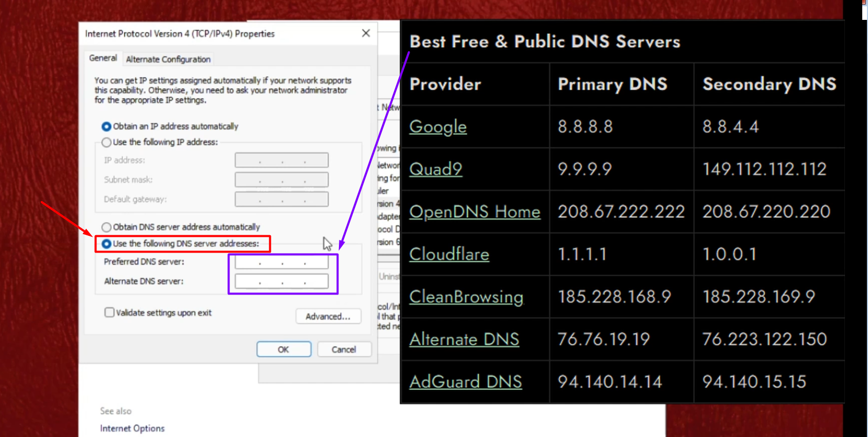Screen dimensions: 868x437
Task: Open the Alternate DNS provider link
Action: pyautogui.click(x=464, y=340)
